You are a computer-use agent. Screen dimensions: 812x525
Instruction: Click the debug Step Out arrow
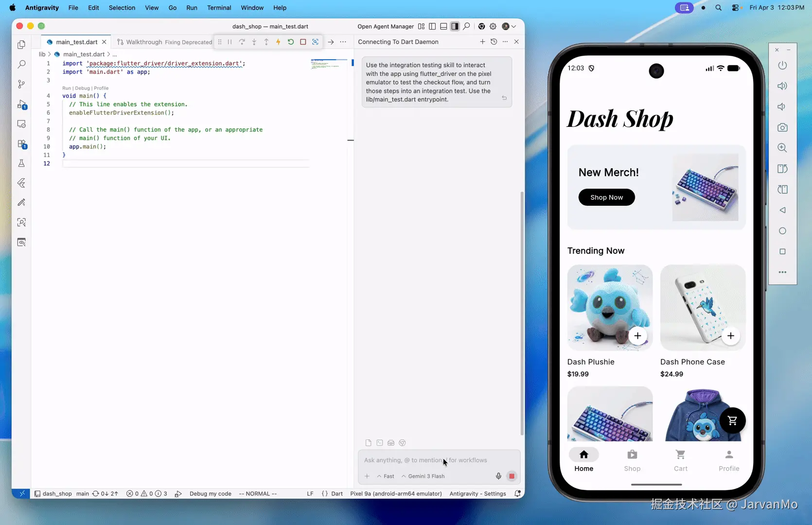(x=266, y=42)
